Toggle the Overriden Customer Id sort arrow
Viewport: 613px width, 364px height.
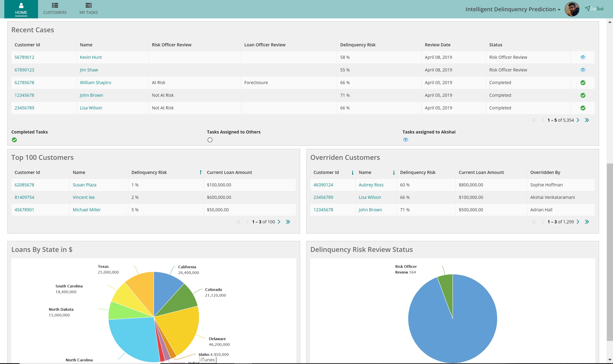353,173
